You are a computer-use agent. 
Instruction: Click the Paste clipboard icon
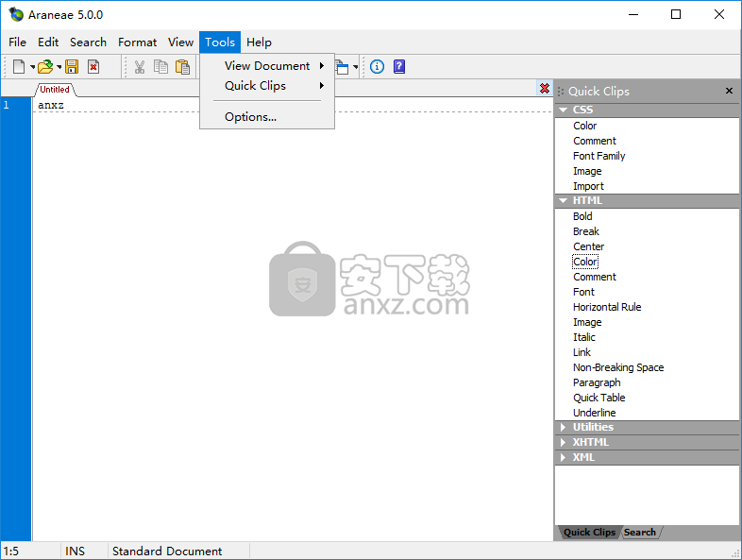pos(182,67)
